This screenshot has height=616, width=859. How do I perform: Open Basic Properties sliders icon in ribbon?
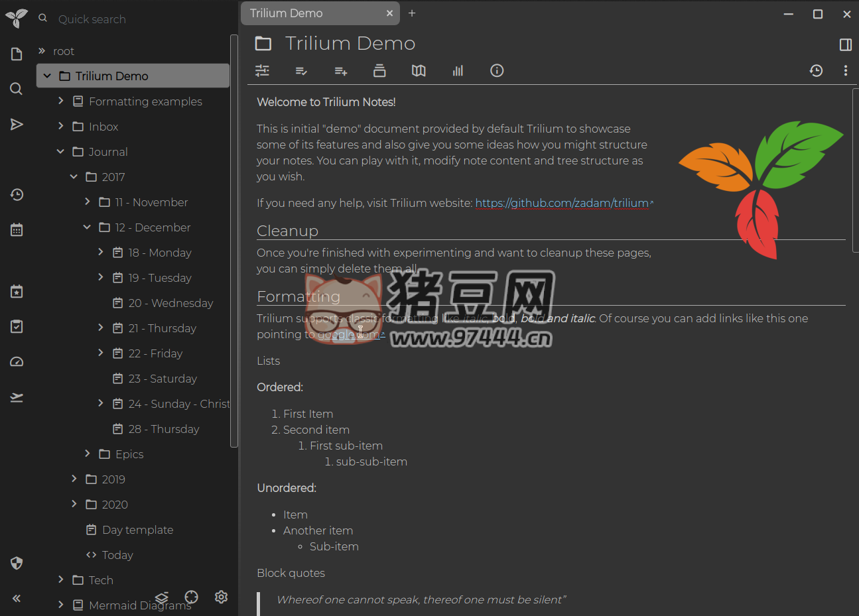[x=263, y=70]
